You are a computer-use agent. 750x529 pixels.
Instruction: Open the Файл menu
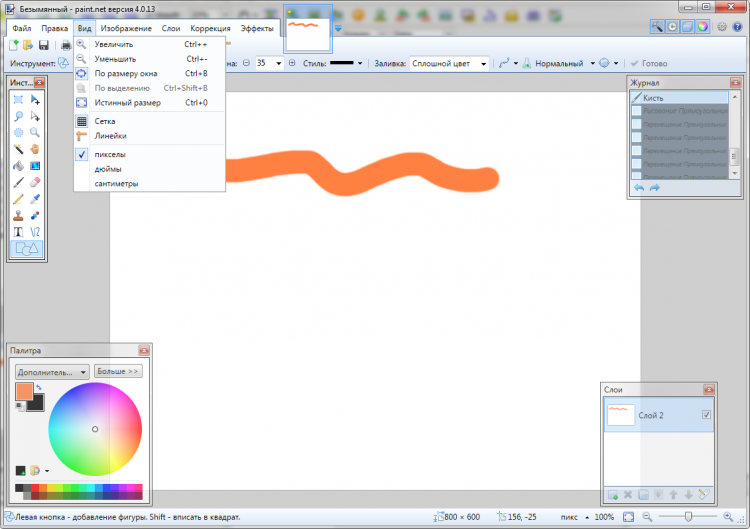click(x=22, y=28)
